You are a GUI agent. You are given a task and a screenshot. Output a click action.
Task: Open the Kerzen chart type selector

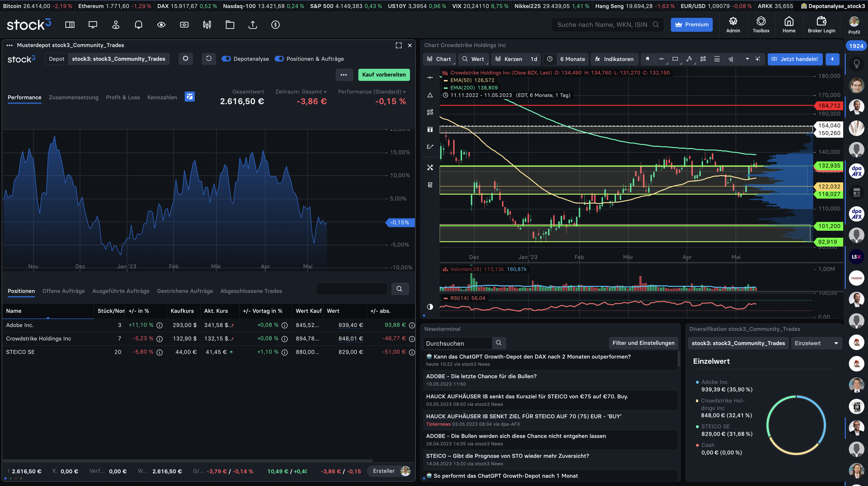(509, 59)
